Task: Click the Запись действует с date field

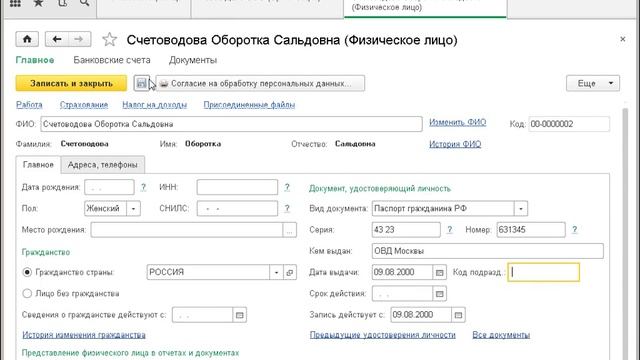Action: pyautogui.click(x=421, y=315)
